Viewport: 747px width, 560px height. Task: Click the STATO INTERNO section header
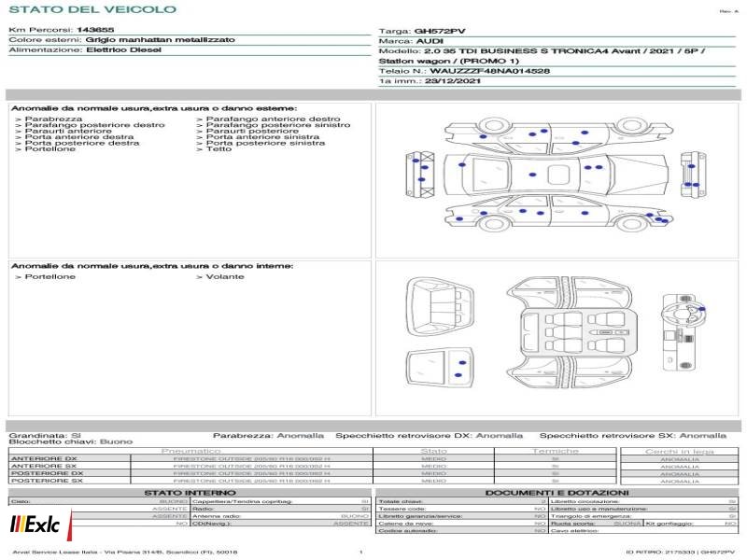coord(190,493)
